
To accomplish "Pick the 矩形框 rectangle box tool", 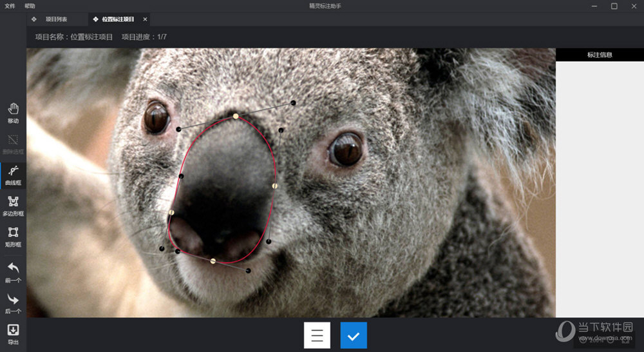I will coord(13,237).
